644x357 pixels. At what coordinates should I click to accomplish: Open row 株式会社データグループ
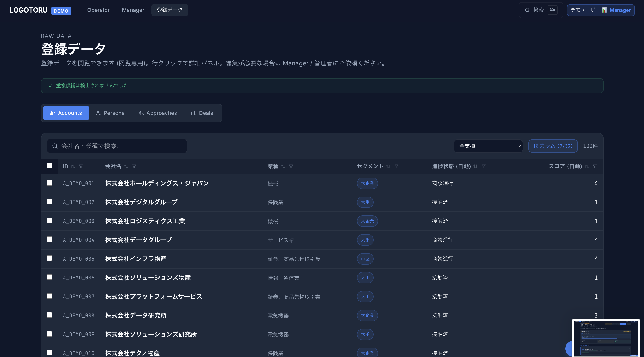(x=322, y=240)
